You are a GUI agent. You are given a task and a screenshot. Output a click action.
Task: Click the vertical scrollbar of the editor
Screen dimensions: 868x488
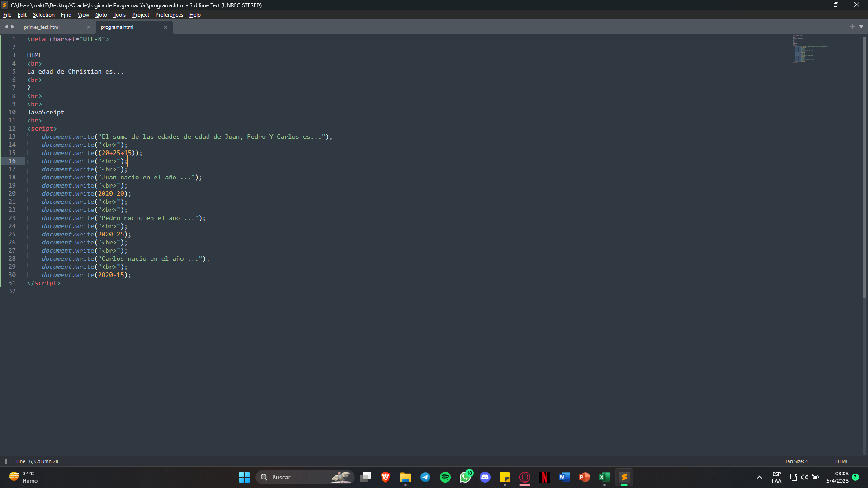pos(864,167)
